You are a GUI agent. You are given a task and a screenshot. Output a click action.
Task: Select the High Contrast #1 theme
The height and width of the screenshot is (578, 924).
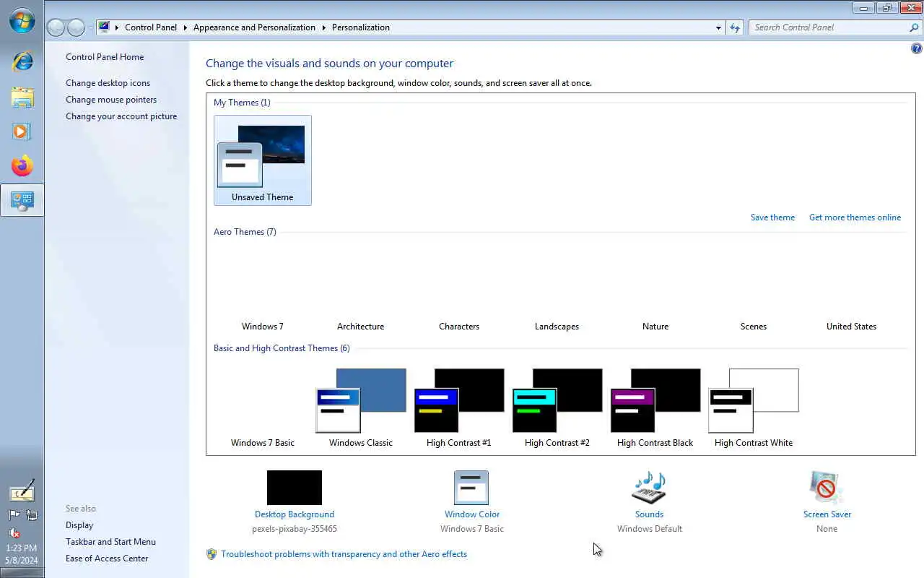pos(459,408)
